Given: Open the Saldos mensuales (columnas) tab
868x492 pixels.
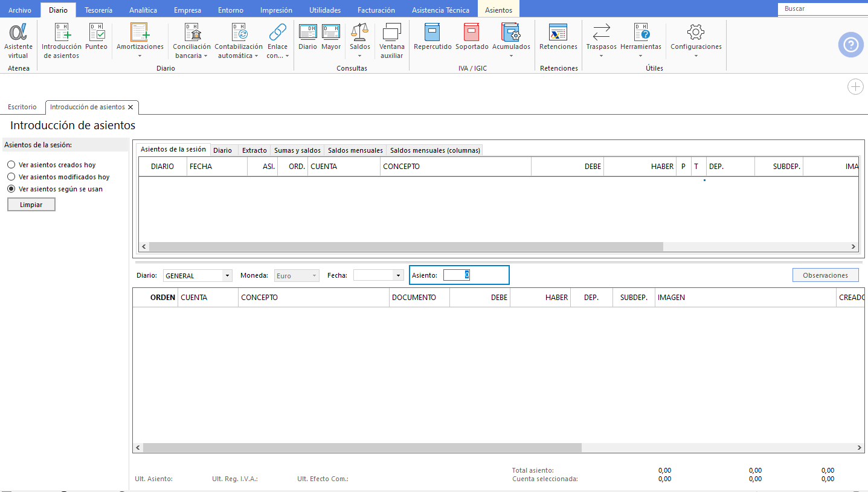Looking at the screenshot, I should (435, 150).
